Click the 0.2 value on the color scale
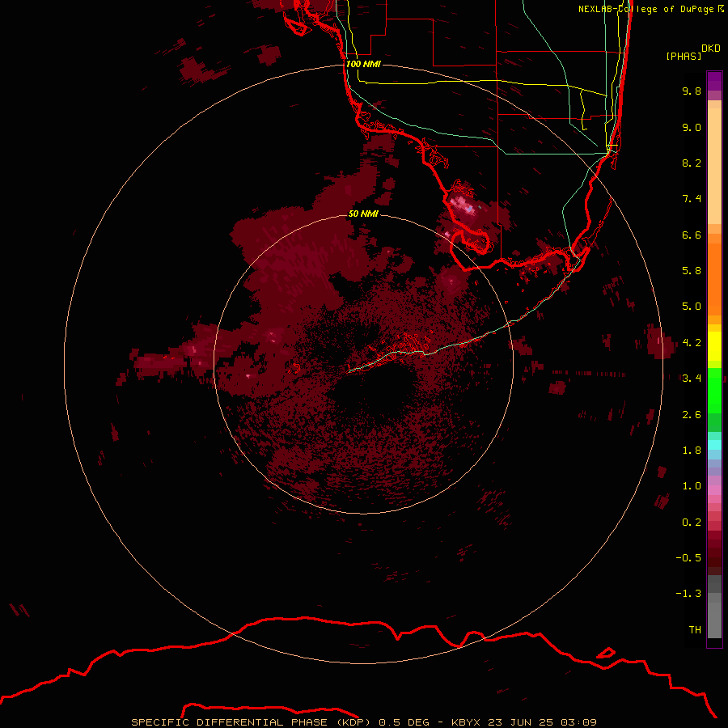The width and height of the screenshot is (728, 728). [x=692, y=523]
